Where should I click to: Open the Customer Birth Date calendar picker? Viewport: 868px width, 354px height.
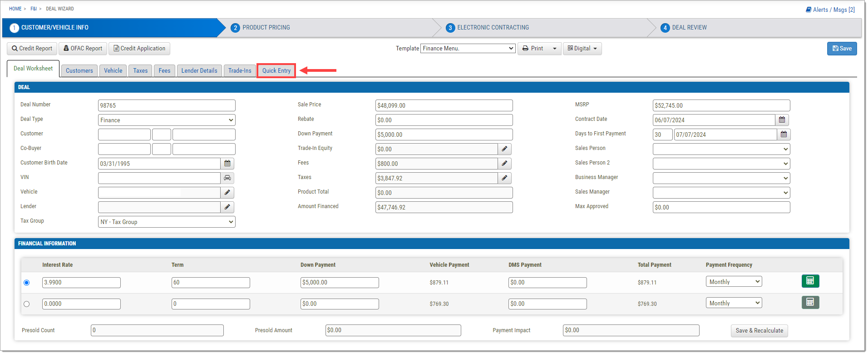click(x=227, y=164)
